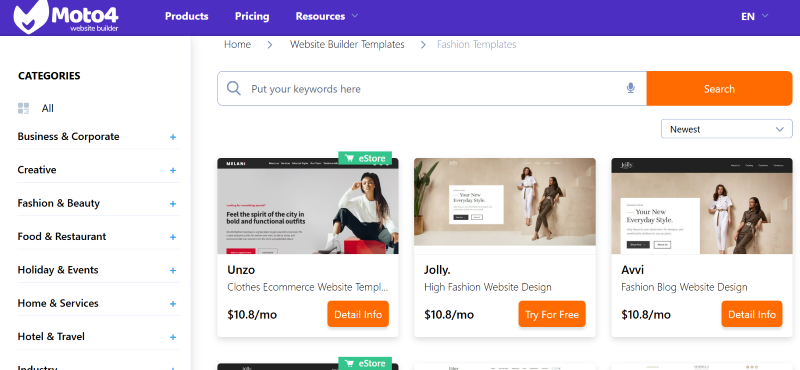This screenshot has width=800, height=370.
Task: Open Pricing in the top navigation
Action: [252, 16]
